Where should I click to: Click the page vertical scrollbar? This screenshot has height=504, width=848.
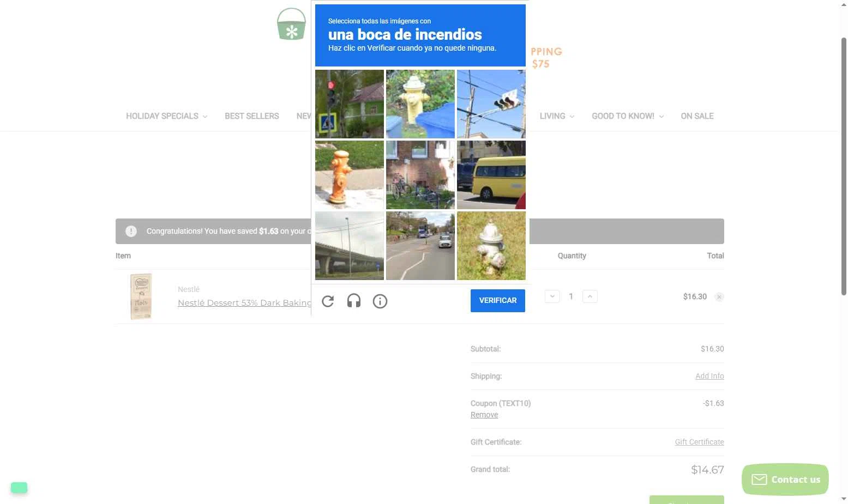tap(844, 166)
